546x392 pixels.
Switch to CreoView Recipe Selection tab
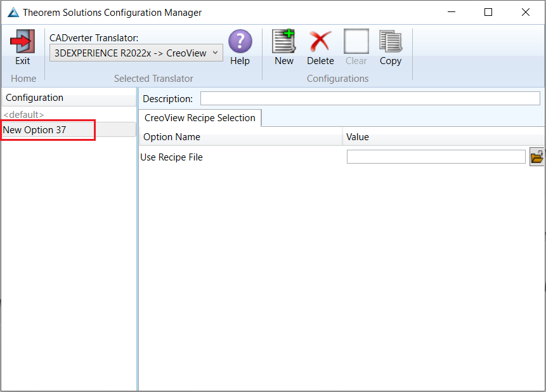click(200, 118)
